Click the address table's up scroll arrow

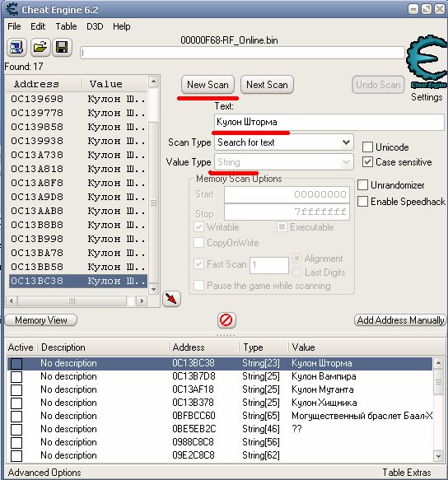pos(438,363)
